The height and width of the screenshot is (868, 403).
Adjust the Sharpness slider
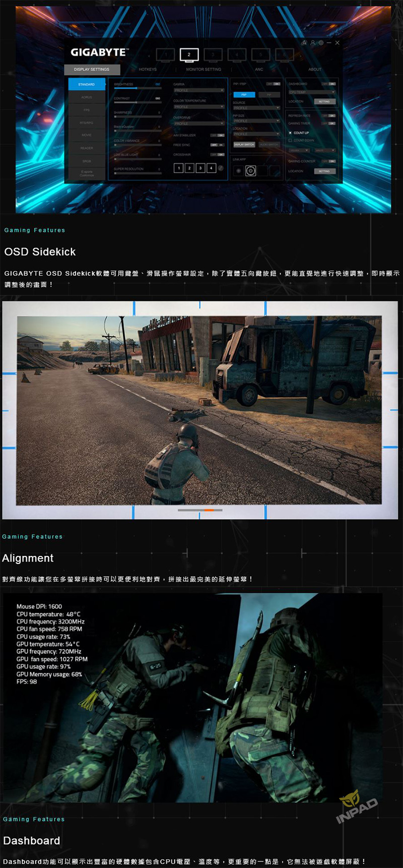pos(138,117)
